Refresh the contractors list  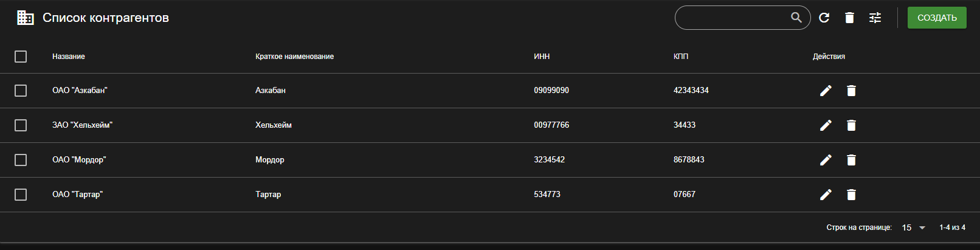pyautogui.click(x=824, y=18)
